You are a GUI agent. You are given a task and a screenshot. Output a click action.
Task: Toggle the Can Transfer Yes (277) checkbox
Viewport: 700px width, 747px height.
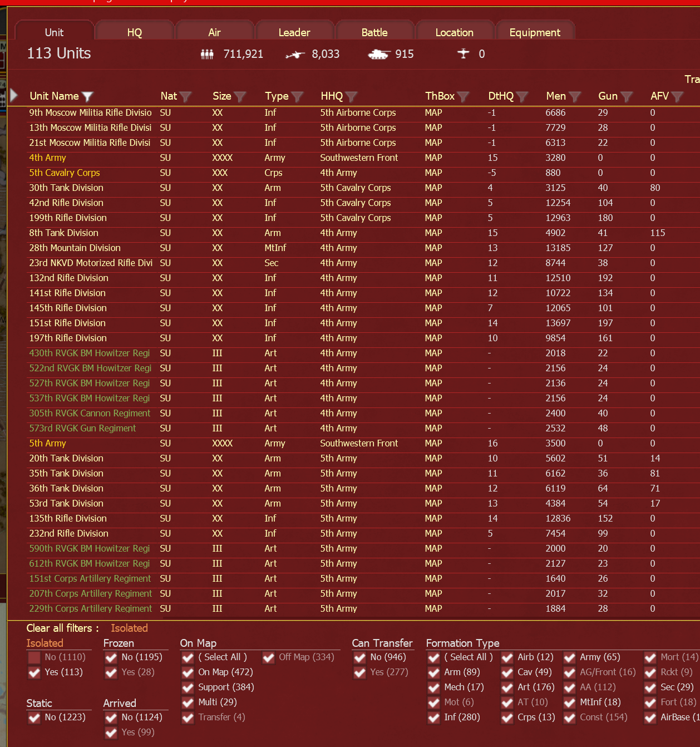pos(360,672)
